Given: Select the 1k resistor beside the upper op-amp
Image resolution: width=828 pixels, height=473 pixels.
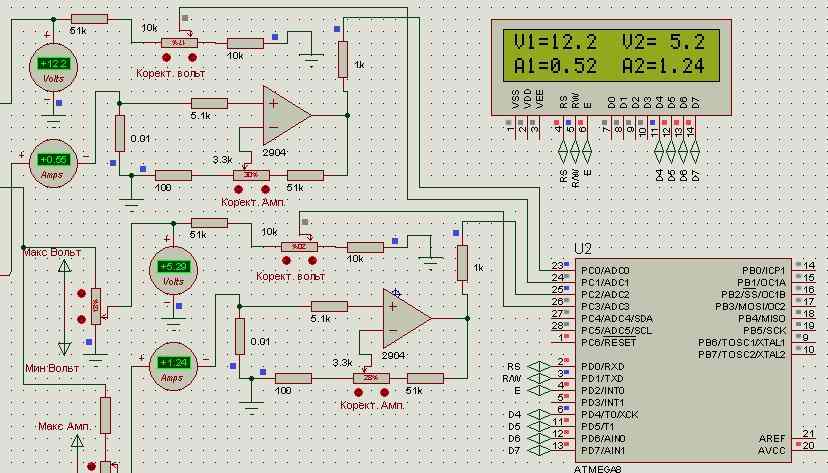Looking at the screenshot, I should [343, 60].
